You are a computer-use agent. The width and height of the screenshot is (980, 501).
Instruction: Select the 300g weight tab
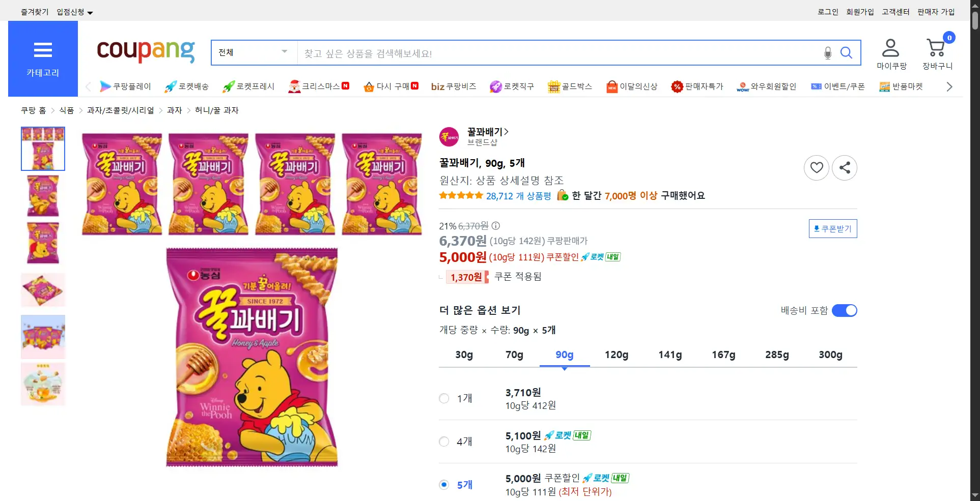pyautogui.click(x=830, y=355)
